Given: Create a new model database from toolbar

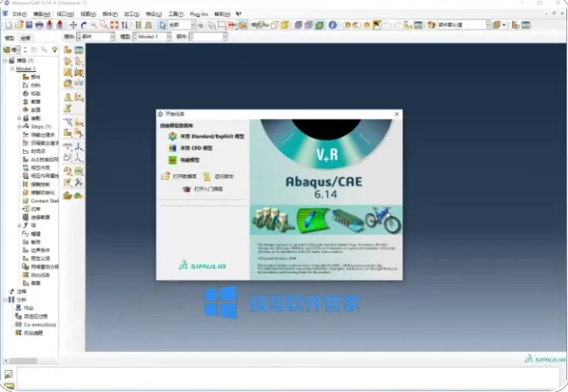Looking at the screenshot, I should click(8, 25).
